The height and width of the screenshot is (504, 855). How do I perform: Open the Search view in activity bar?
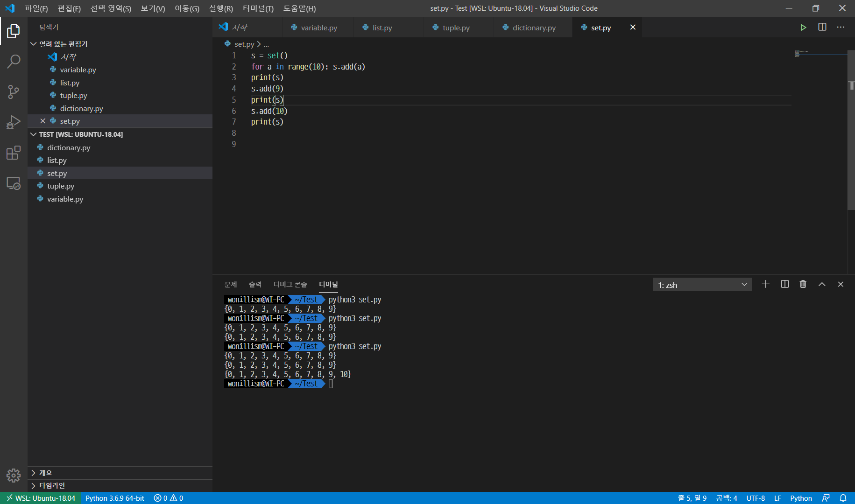pyautogui.click(x=14, y=61)
